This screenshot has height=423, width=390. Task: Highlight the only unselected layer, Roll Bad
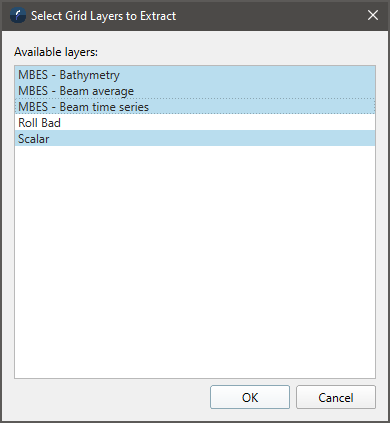click(x=195, y=123)
